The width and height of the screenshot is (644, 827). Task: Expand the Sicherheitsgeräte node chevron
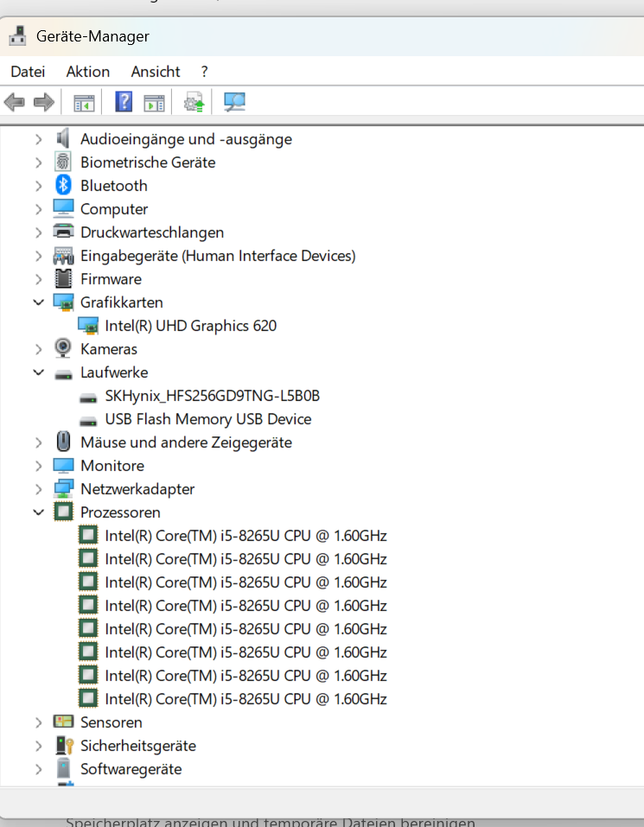pos(38,746)
